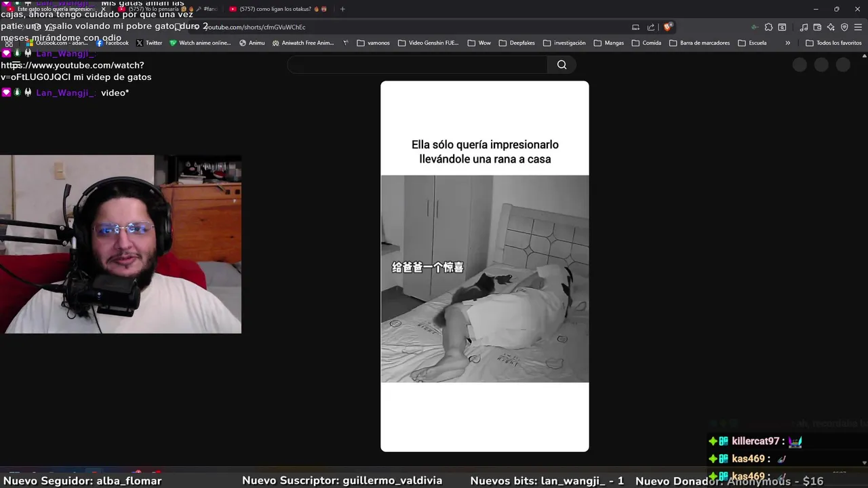Viewport: 868px width, 488px height.
Task: Click the YouTube search magnifier button
Action: [561, 64]
